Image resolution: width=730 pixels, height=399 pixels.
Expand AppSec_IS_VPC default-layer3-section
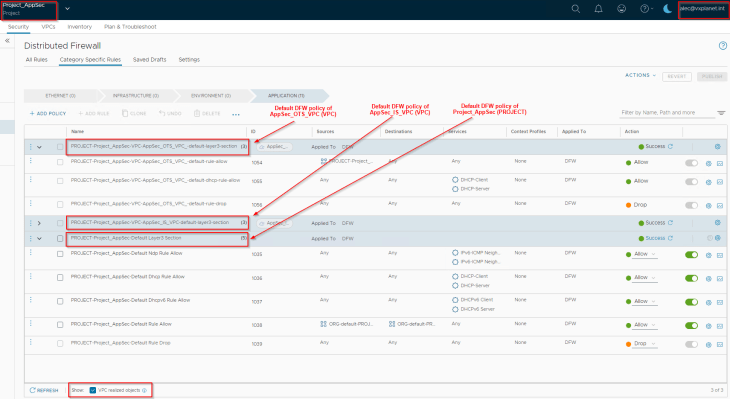click(40, 223)
